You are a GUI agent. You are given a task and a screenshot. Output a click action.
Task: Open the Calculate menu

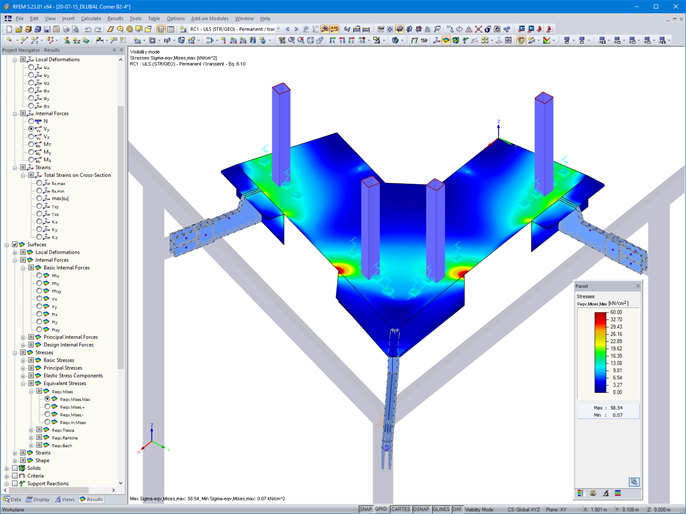[91, 18]
